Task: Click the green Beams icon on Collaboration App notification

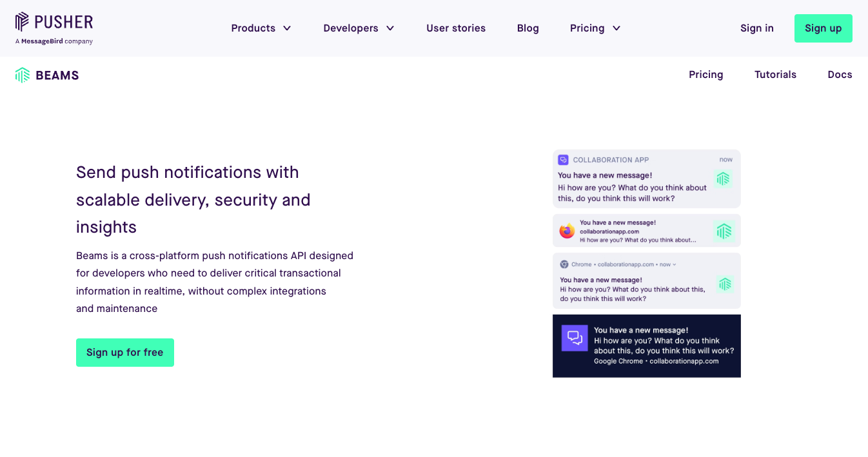Action: click(x=724, y=179)
